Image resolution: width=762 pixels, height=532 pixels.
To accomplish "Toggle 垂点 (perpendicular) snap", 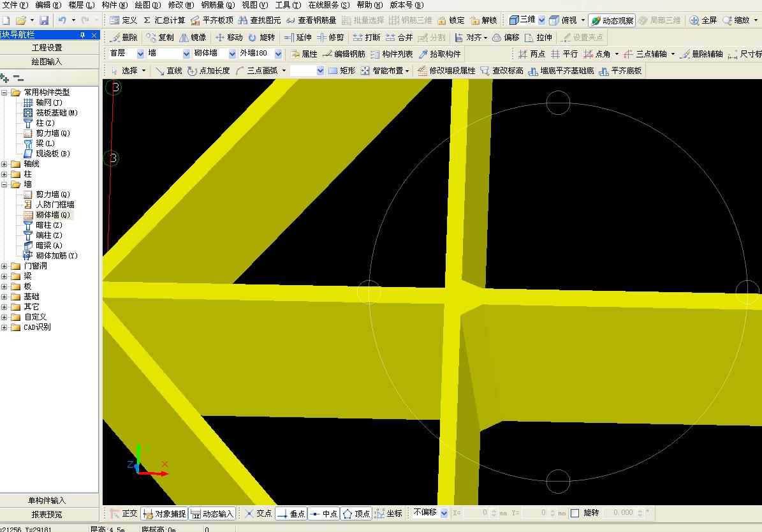I will (x=291, y=514).
